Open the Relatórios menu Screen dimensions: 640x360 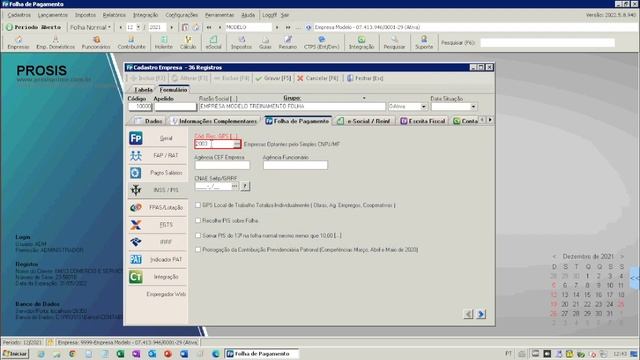[x=114, y=15]
